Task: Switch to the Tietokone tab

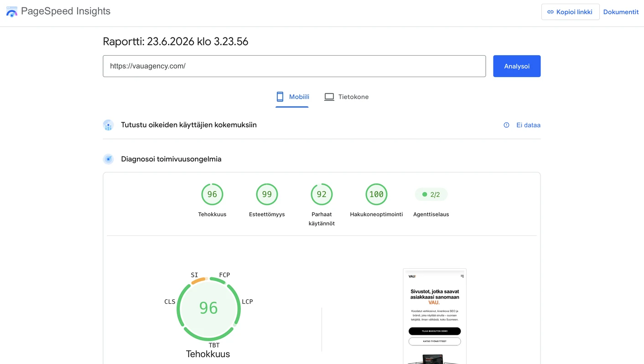Action: click(347, 97)
